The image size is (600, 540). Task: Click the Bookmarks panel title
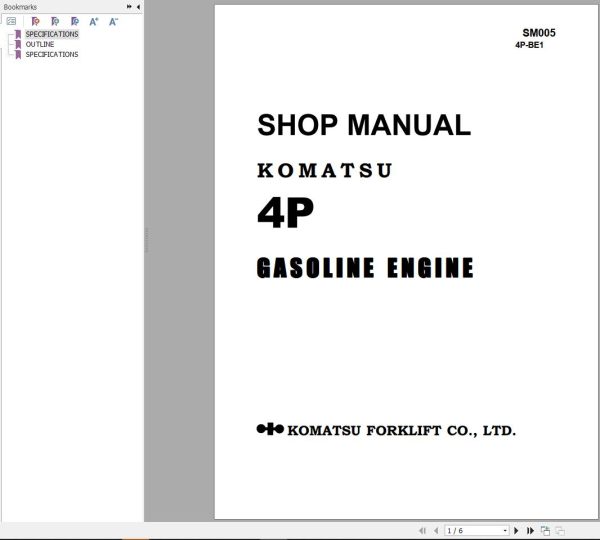click(20, 7)
